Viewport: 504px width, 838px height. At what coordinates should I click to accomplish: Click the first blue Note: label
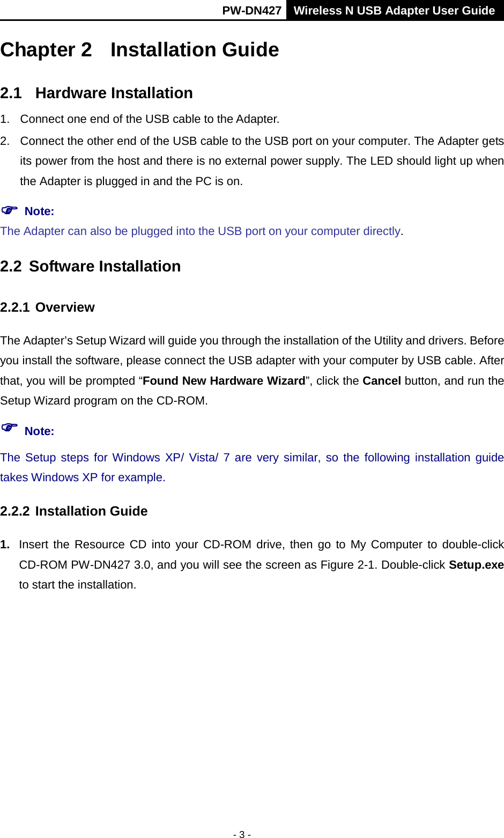pos(39,211)
